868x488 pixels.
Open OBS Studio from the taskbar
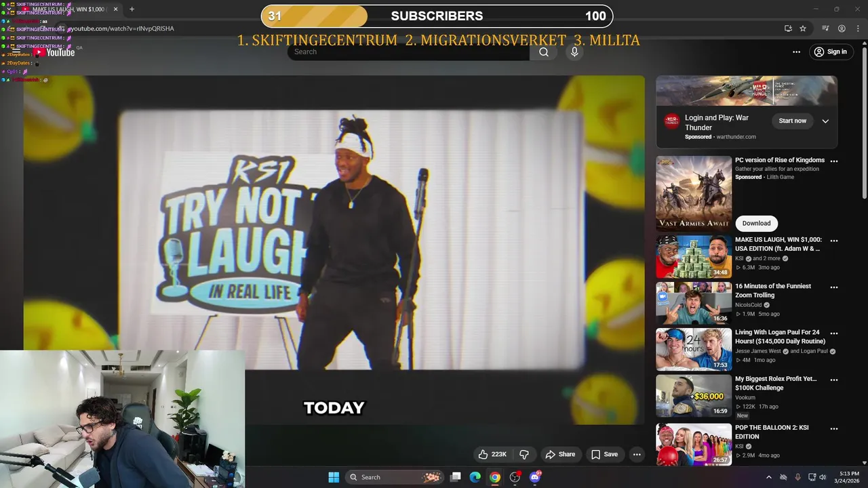tap(515, 477)
